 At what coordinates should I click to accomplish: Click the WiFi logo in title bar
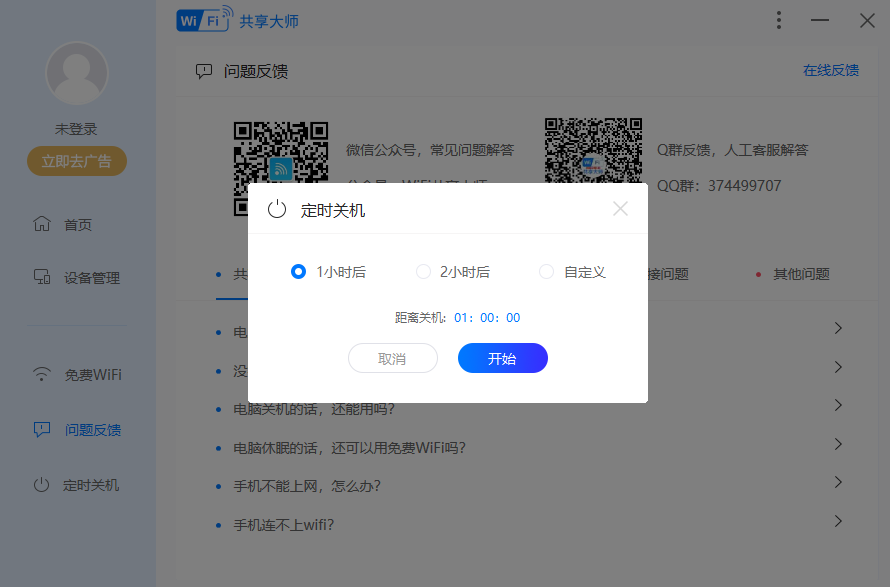coord(204,21)
